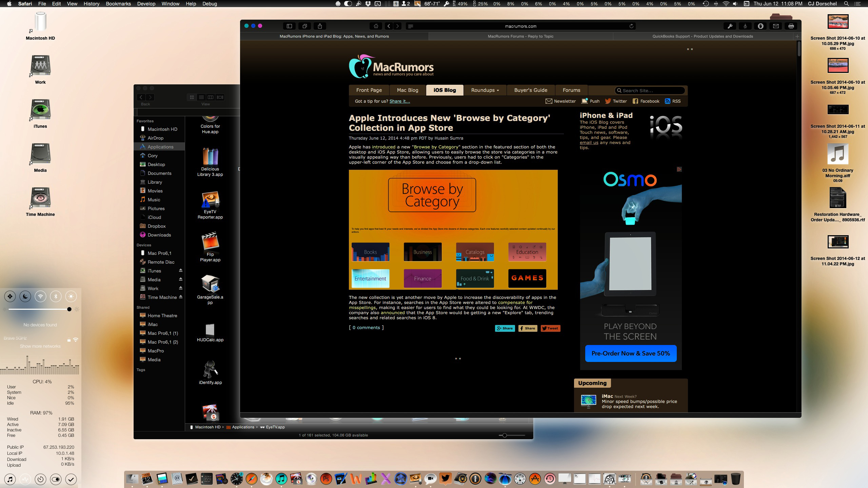
Task: Eject the Time Machine volume in Finder sidebar
Action: [181, 297]
